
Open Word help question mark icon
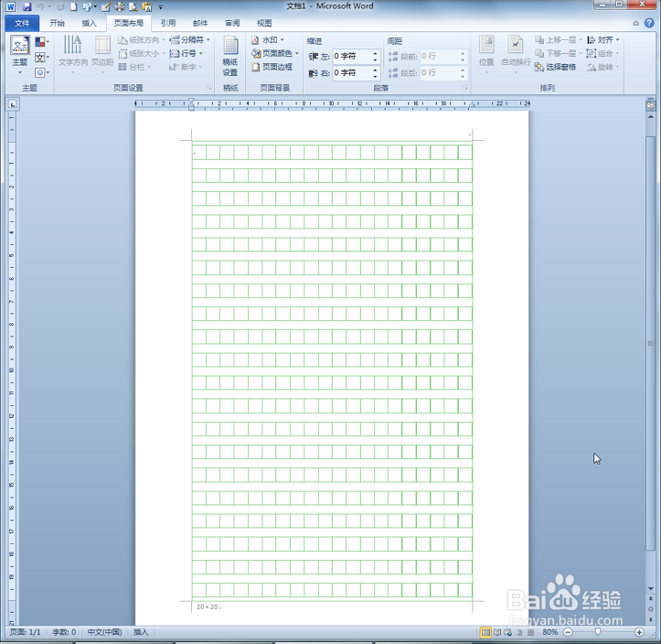[x=649, y=23]
